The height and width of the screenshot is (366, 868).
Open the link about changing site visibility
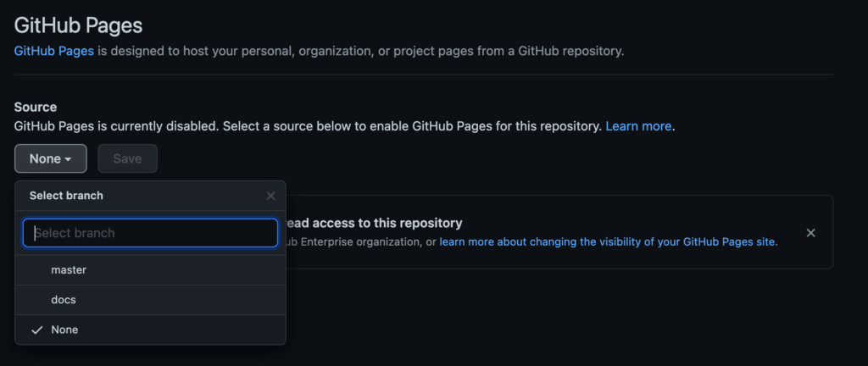(x=607, y=241)
